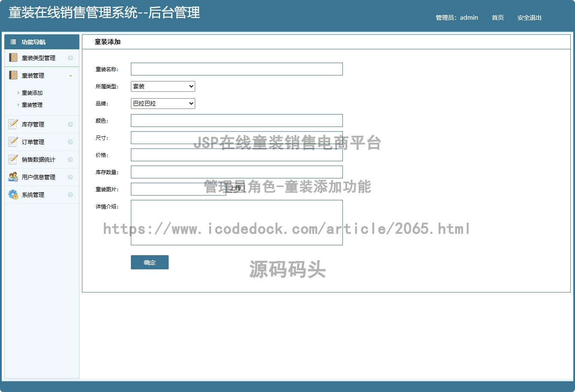The width and height of the screenshot is (575, 392).
Task: Click the book icon beside 童装管理
Action: point(13,75)
